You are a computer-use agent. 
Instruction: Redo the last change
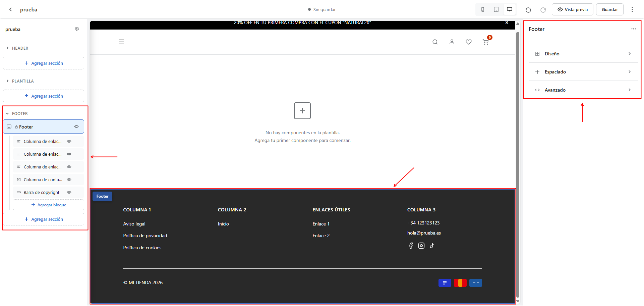pos(543,10)
